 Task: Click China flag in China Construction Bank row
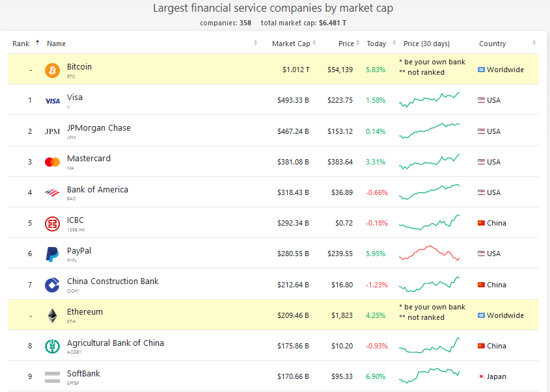point(481,285)
